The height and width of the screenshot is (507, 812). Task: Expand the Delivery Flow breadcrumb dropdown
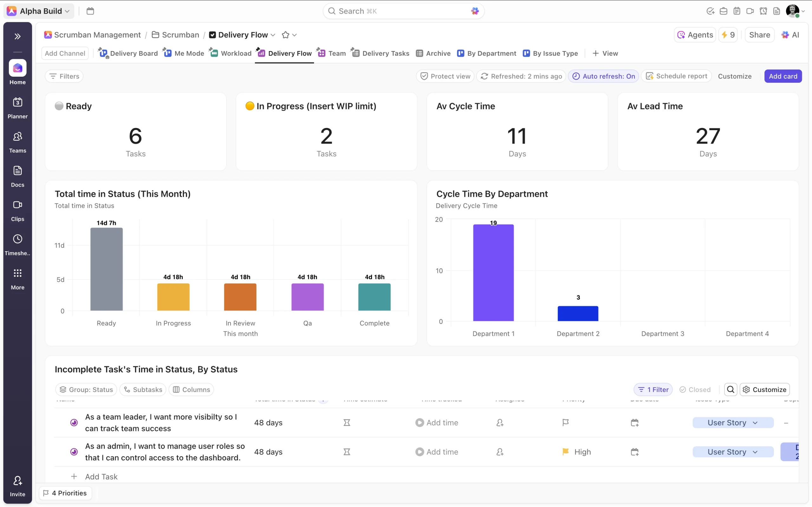point(273,35)
